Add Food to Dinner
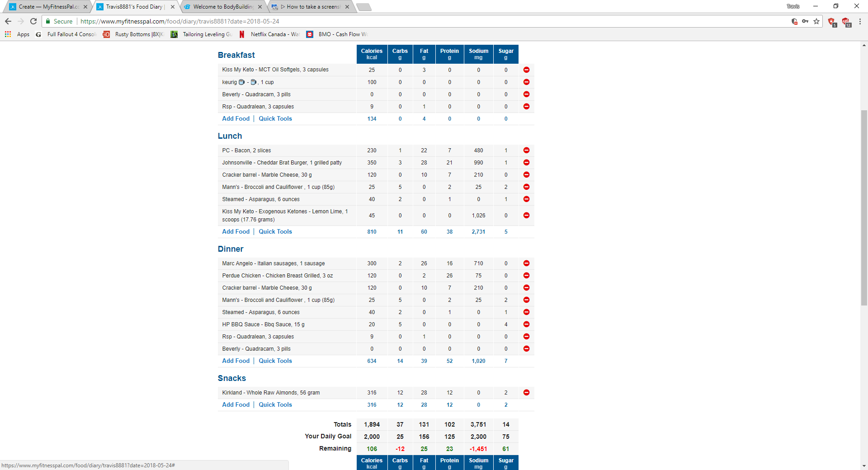Image resolution: width=868 pixels, height=470 pixels. tap(236, 361)
